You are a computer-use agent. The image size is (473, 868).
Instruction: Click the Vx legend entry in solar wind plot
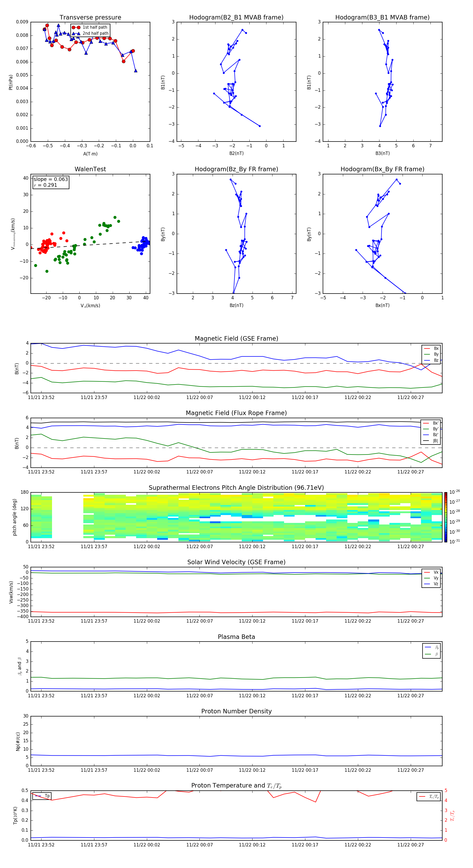click(x=431, y=573)
